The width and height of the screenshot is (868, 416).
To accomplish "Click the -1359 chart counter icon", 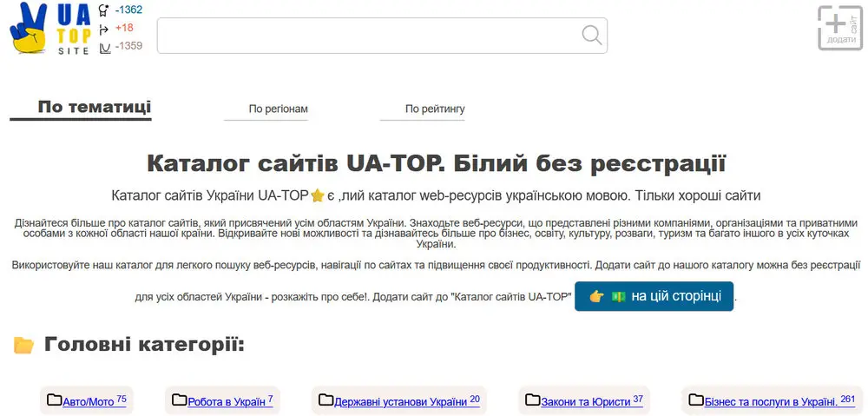I will 105,48.
